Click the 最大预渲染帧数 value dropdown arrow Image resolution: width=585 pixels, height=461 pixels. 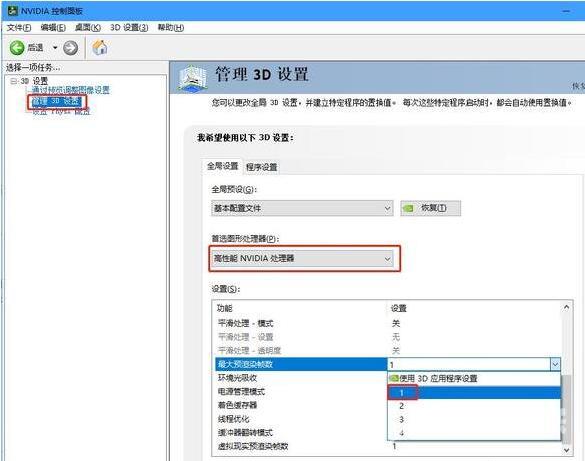tap(555, 364)
